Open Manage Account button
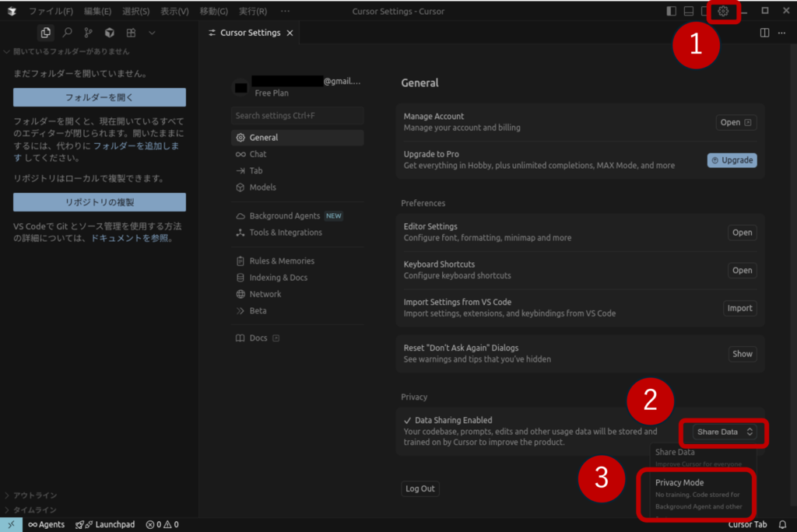This screenshot has height=532, width=797. pos(736,122)
